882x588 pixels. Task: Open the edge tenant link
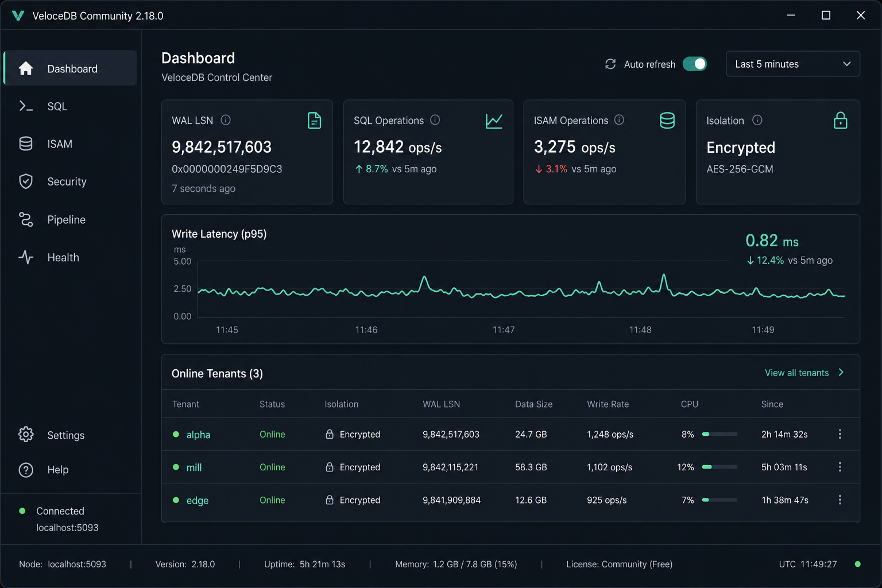[x=198, y=501]
